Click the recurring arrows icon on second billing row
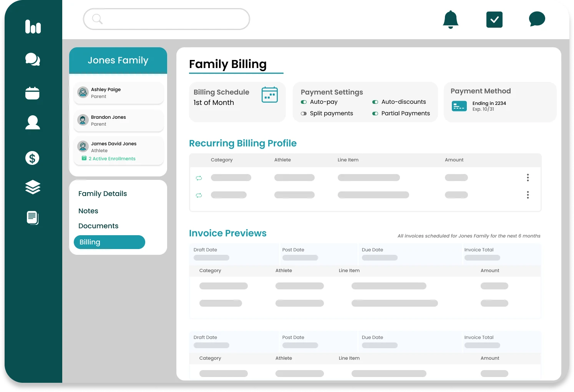This screenshot has height=392, width=574. (199, 195)
